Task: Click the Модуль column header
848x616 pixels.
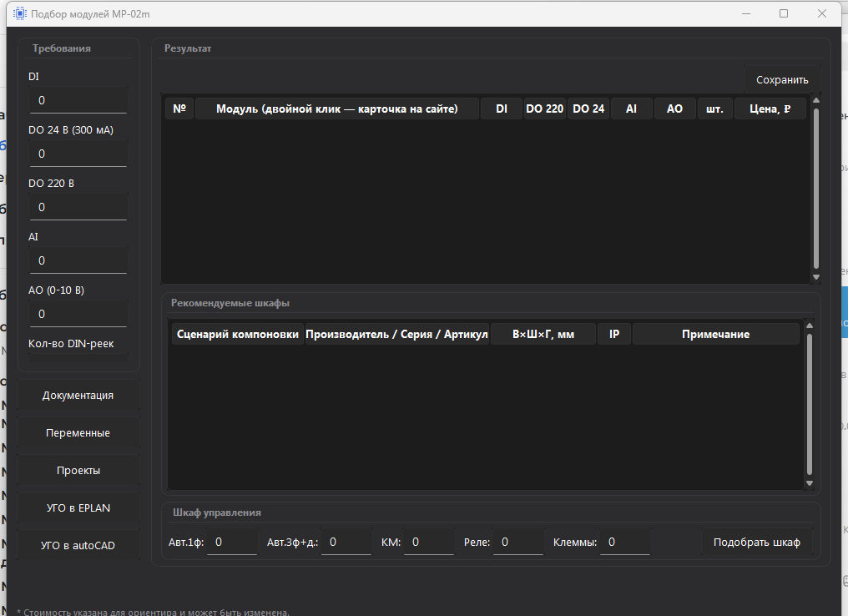Action: 337,109
